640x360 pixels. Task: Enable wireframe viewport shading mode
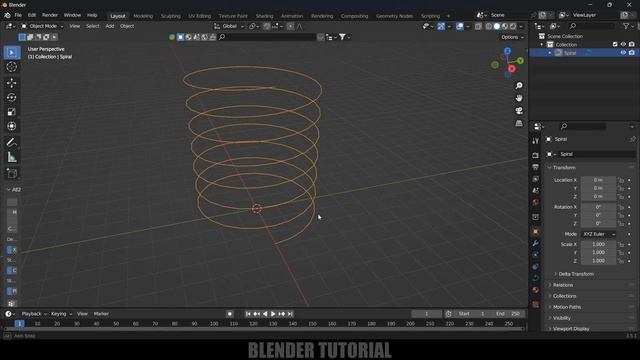[489, 26]
